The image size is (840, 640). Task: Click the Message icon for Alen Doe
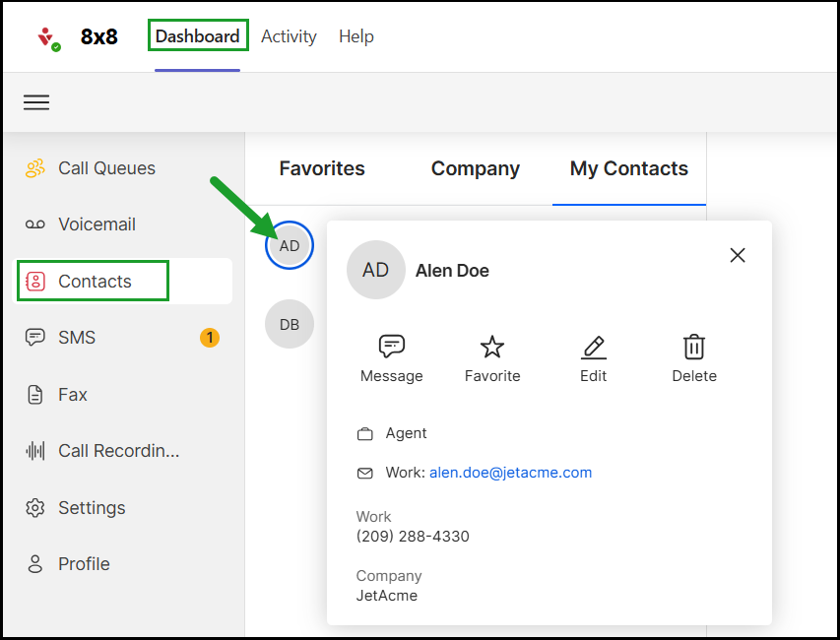pos(392,347)
